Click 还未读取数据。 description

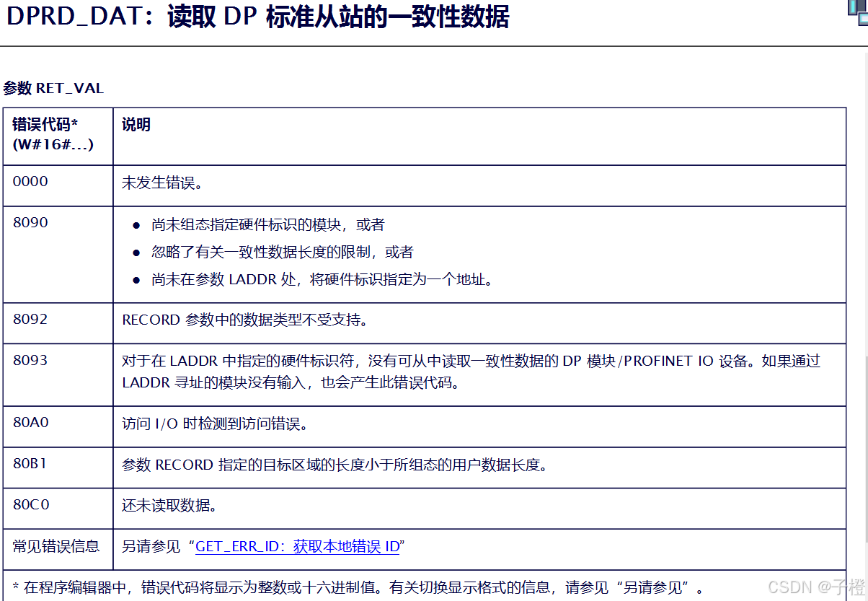coord(169,506)
